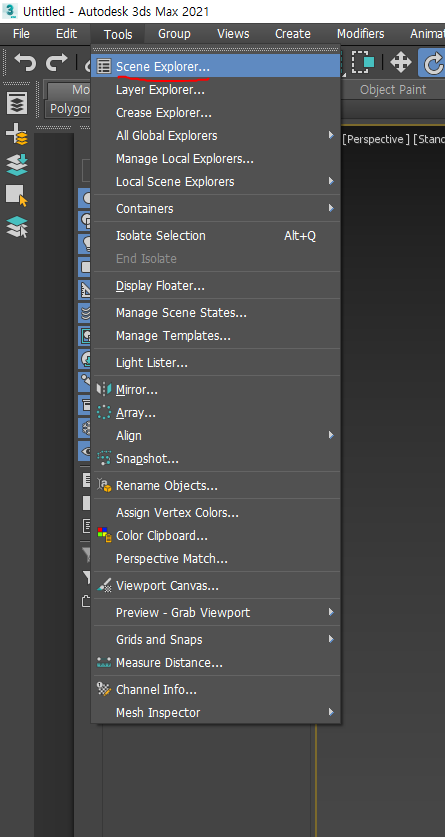The image size is (445, 837).
Task: Choose Scene Explorer... from the Tools menu
Action: pyautogui.click(x=216, y=67)
